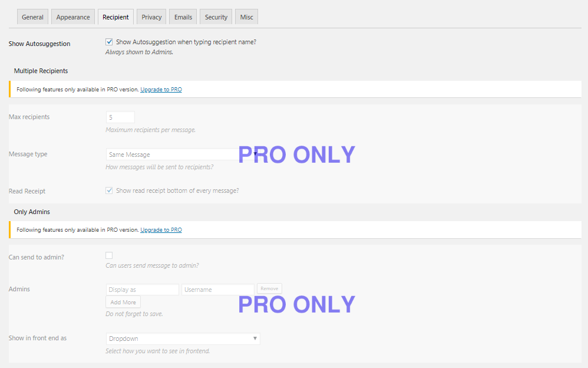The height and width of the screenshot is (368, 588).
Task: Click the Username input field
Action: point(218,290)
